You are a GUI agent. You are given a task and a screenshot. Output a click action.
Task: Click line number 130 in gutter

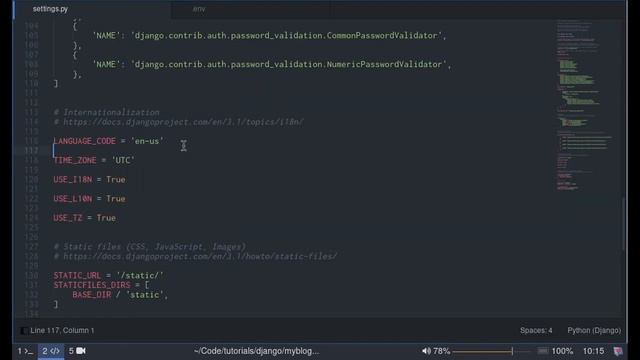point(31,276)
